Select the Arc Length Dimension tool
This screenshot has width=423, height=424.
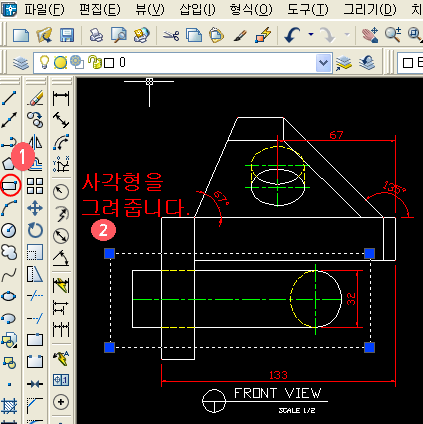[61, 143]
